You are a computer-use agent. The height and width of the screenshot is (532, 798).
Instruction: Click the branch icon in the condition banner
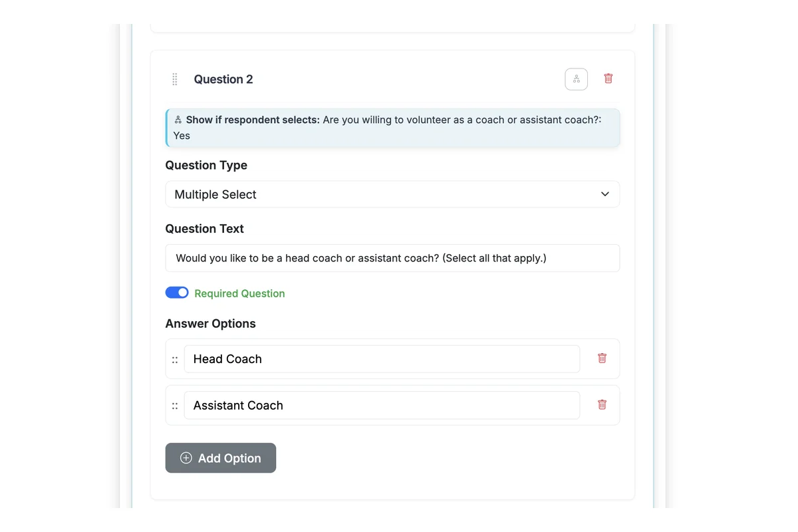(178, 119)
